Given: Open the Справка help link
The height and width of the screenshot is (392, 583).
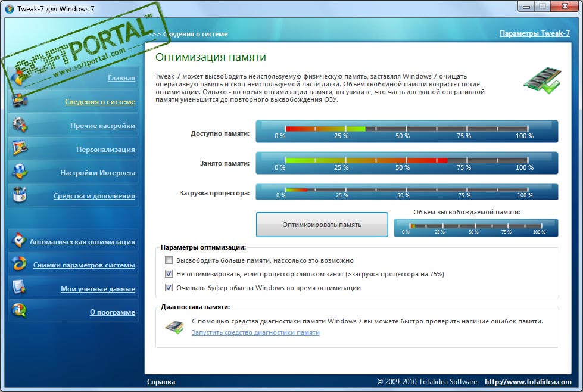Looking at the screenshot, I should [161, 382].
